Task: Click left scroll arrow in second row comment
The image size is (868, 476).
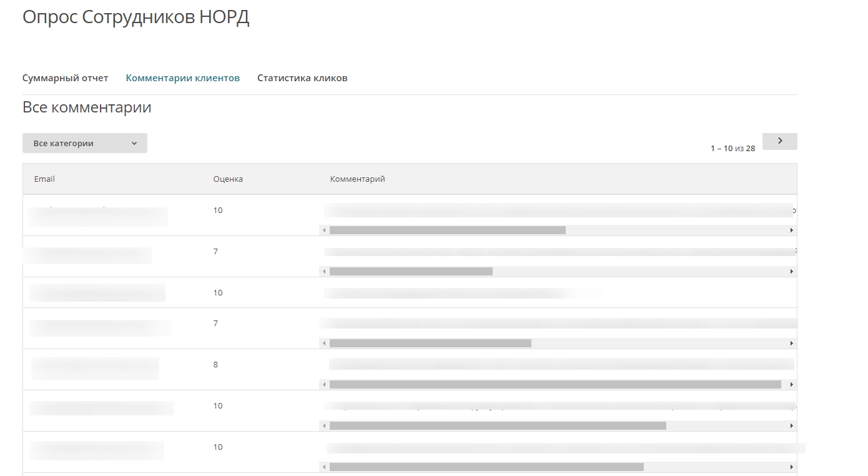Action: click(324, 272)
